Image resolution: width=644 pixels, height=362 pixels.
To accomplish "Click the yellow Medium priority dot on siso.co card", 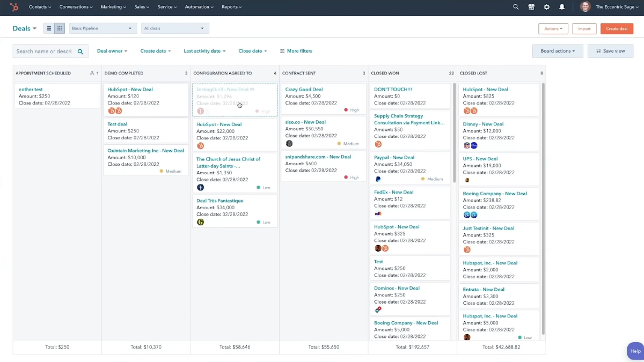I will coord(339,144).
